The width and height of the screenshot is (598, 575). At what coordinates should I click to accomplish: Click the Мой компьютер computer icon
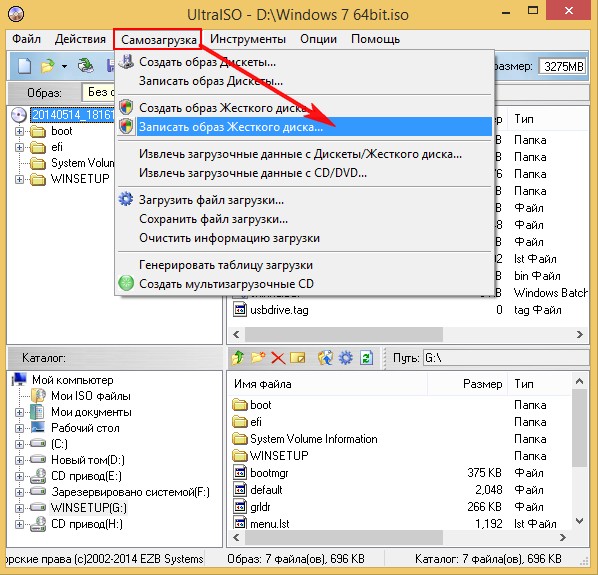19,379
